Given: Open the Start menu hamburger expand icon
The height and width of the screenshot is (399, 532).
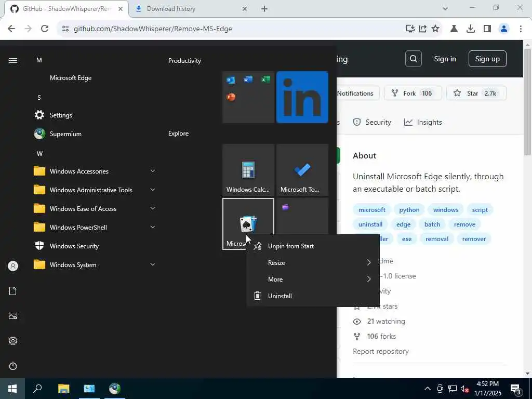Looking at the screenshot, I should click(13, 60).
